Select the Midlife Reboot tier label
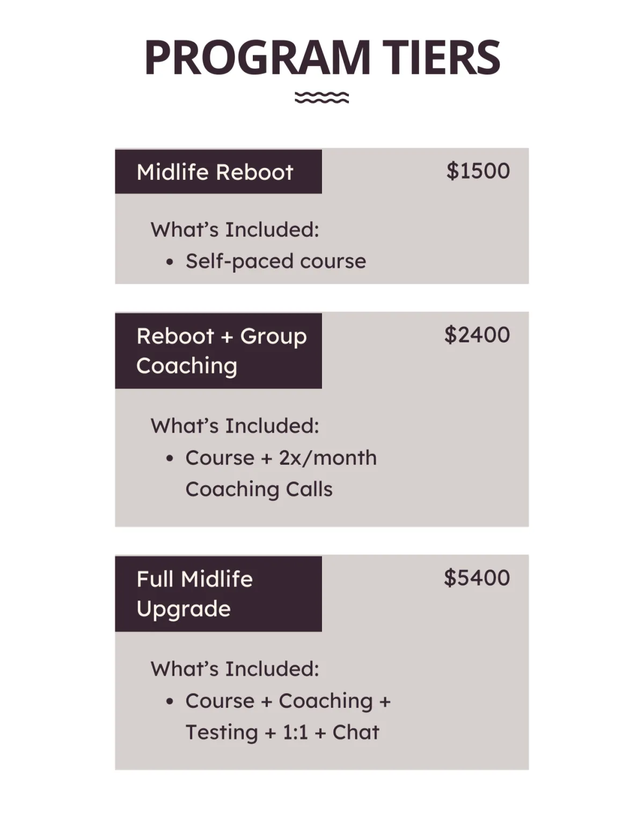 pos(215,172)
